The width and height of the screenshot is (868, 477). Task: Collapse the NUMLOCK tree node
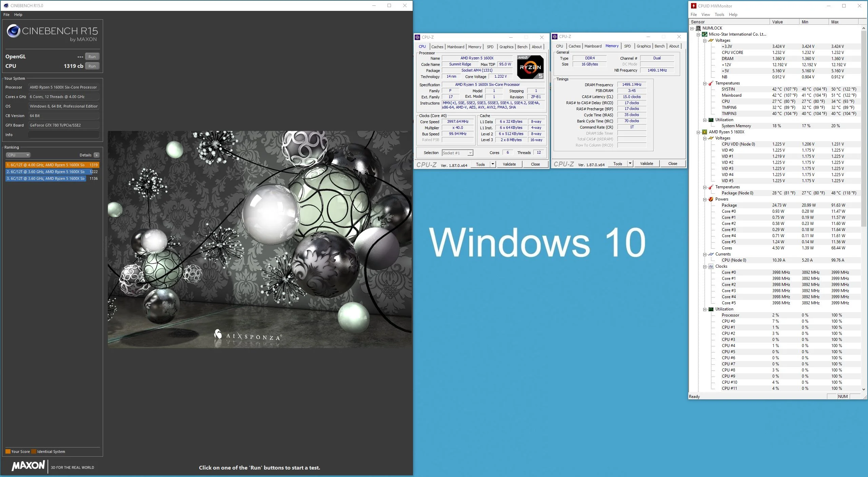(692, 28)
